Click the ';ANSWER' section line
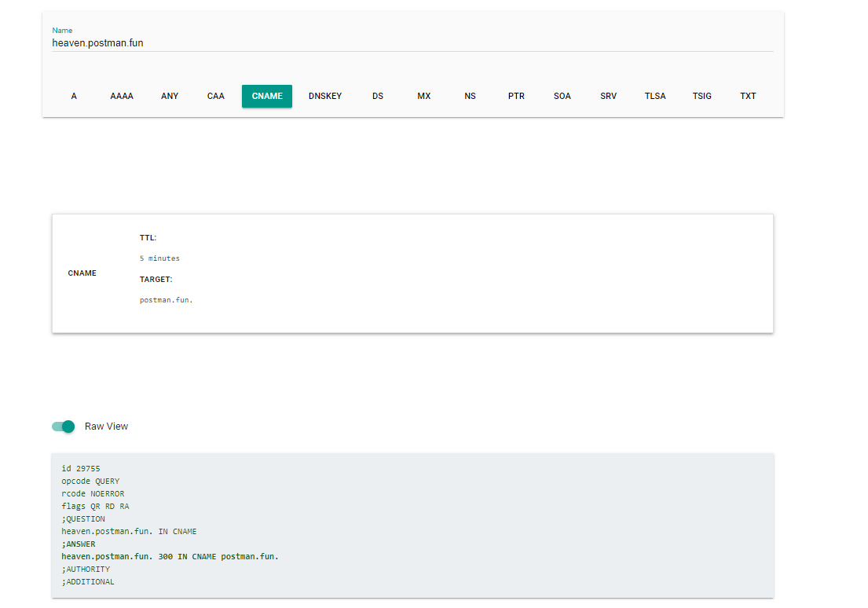Screen dimensions: 868x608 click(x=79, y=544)
